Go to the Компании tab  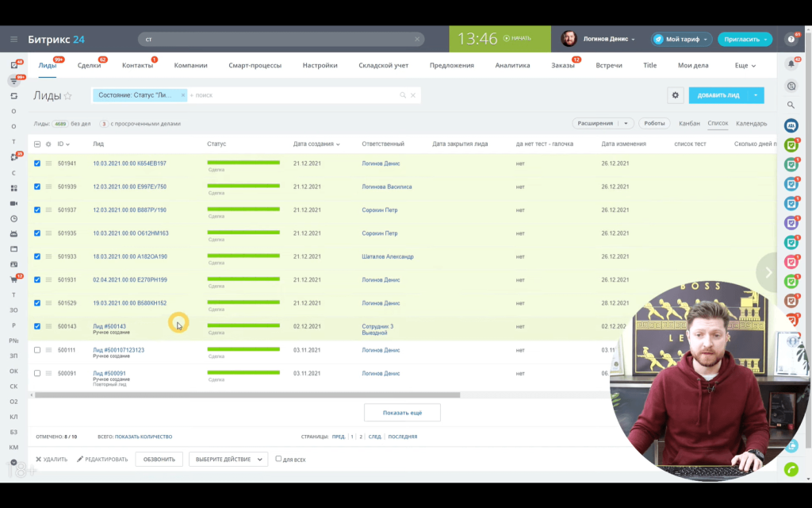[190, 65]
